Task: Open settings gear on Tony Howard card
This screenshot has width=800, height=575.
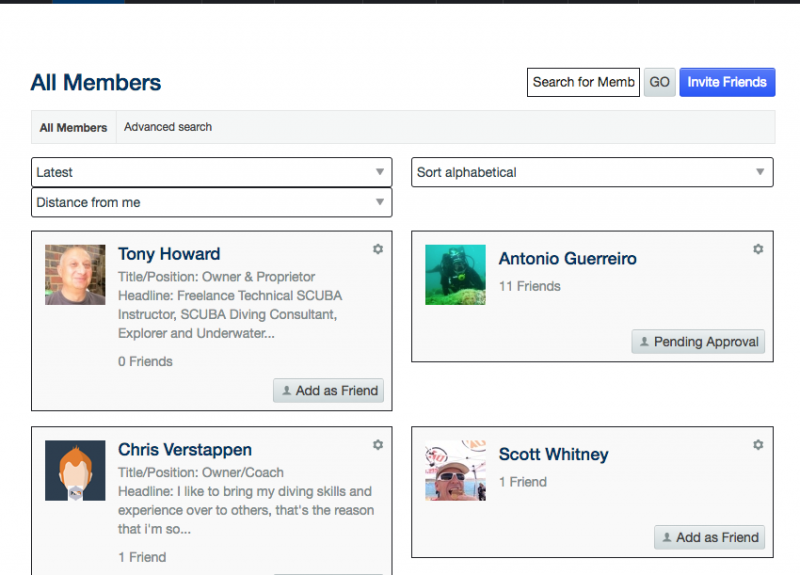Action: point(378,249)
